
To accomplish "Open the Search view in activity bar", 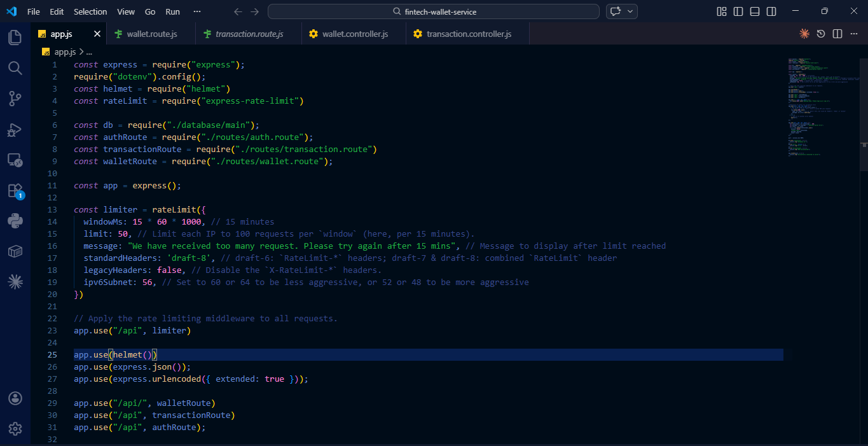I will click(x=15, y=68).
